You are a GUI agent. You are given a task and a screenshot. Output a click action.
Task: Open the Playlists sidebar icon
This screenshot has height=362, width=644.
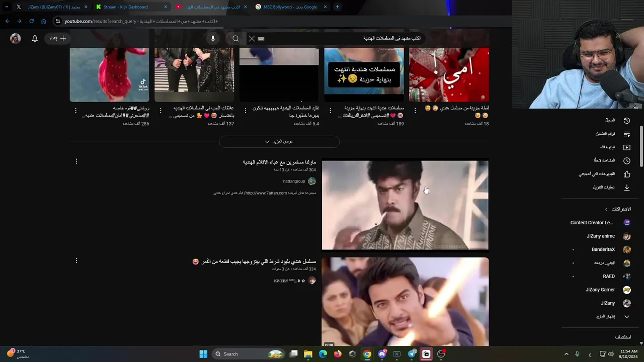coord(627,134)
